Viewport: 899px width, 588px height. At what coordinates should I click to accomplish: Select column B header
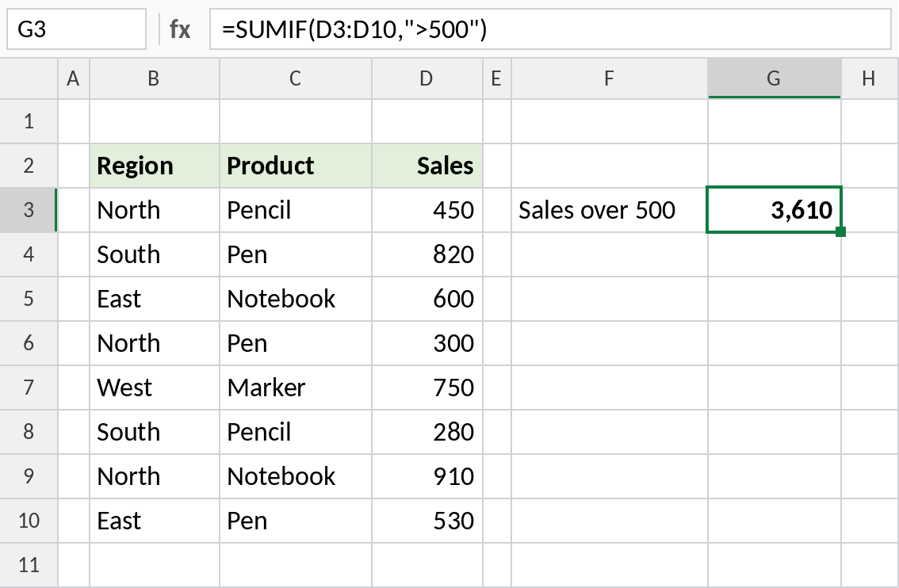pyautogui.click(x=155, y=78)
